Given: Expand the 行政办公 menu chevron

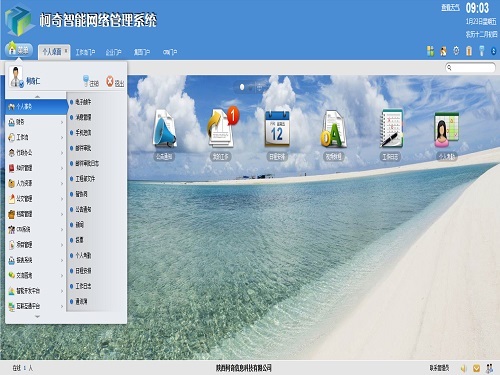Looking at the screenshot, I should (x=62, y=153).
